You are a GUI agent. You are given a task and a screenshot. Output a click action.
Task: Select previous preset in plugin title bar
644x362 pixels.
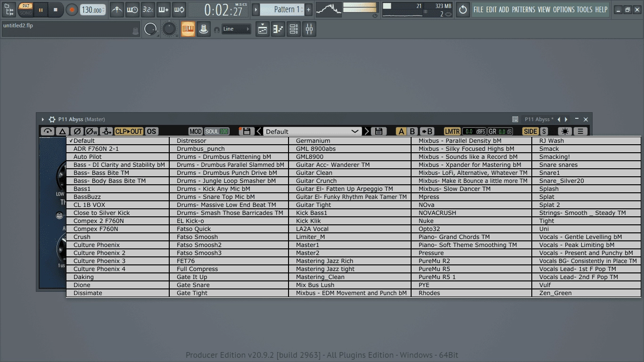pyautogui.click(x=559, y=119)
